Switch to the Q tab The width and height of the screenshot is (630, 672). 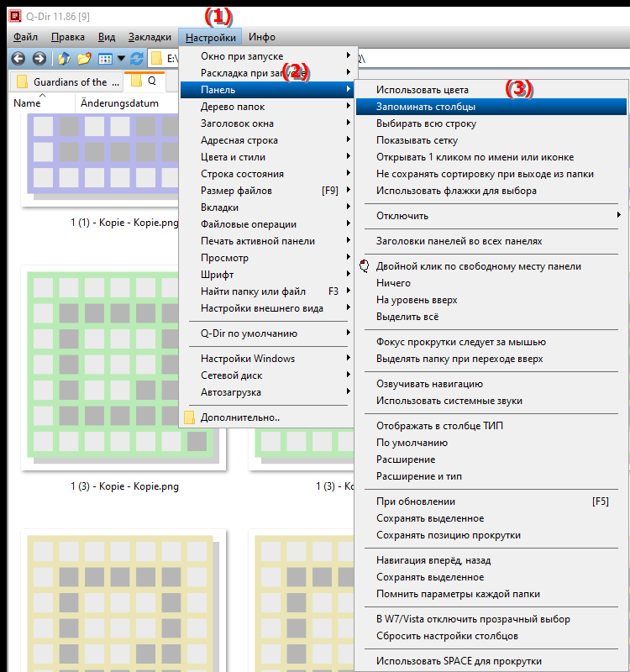coord(144,81)
